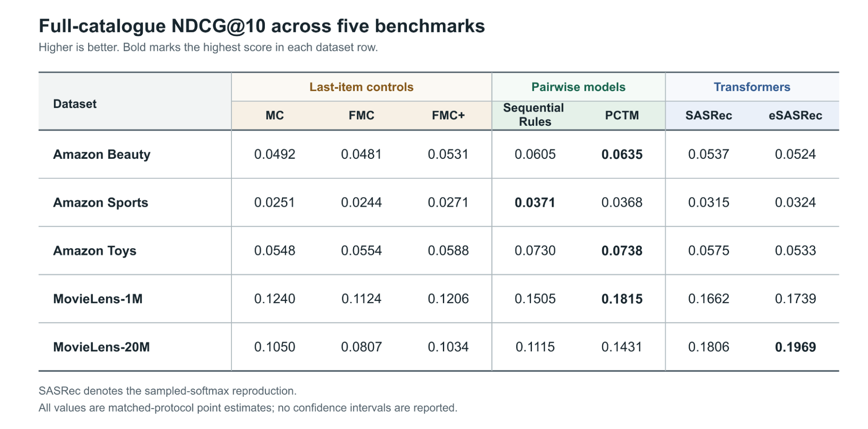
Task: Select the eSASRec column header
Action: coord(795,115)
